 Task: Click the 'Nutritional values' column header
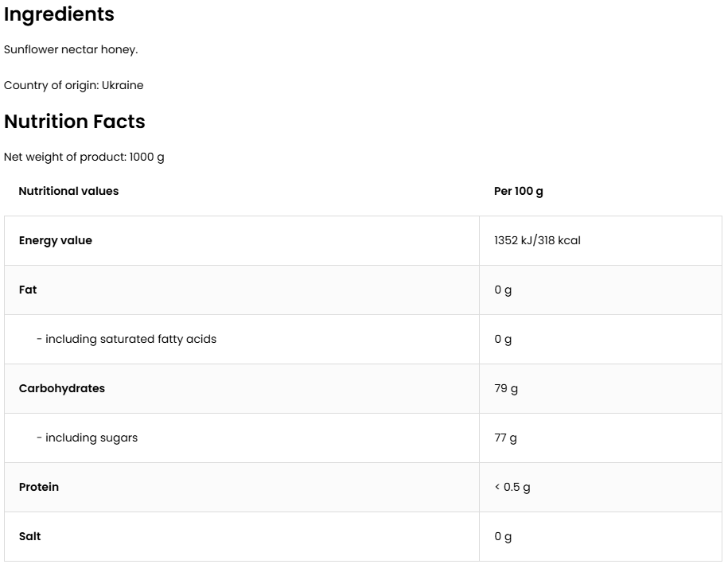coord(68,191)
